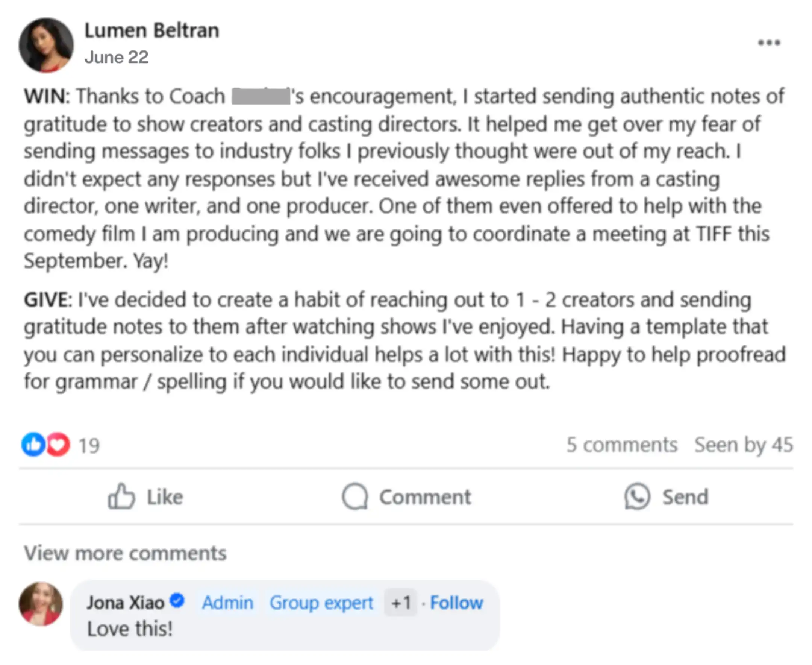Click the red heart reaction emoji
The width and height of the screenshot is (812, 665).
pyautogui.click(x=58, y=444)
